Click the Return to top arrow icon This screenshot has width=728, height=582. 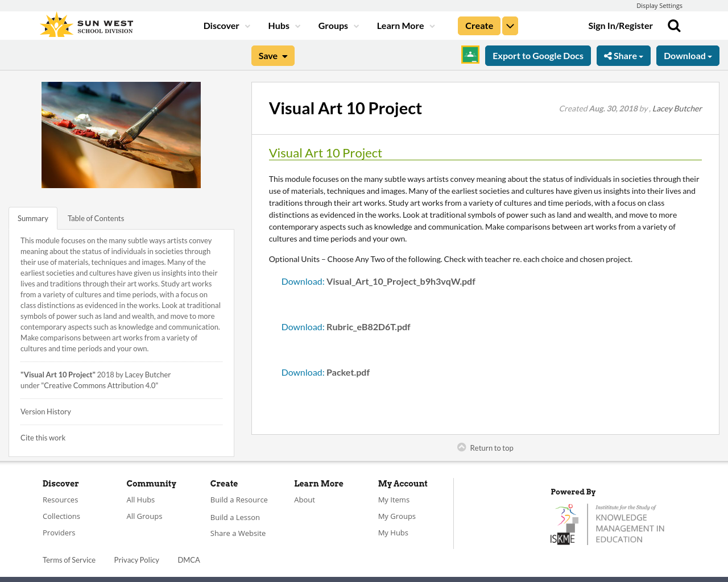click(x=462, y=447)
